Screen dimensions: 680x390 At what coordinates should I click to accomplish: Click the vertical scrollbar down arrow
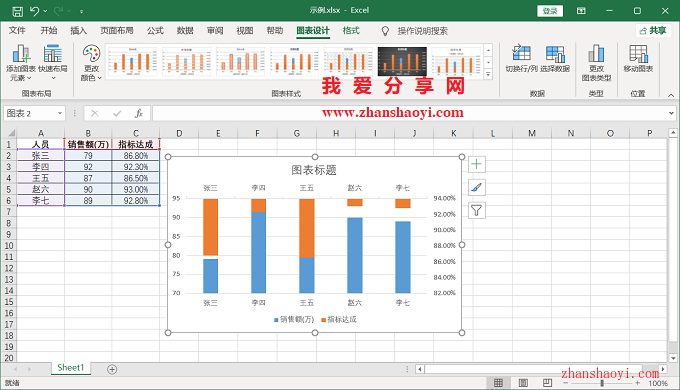[x=673, y=358]
